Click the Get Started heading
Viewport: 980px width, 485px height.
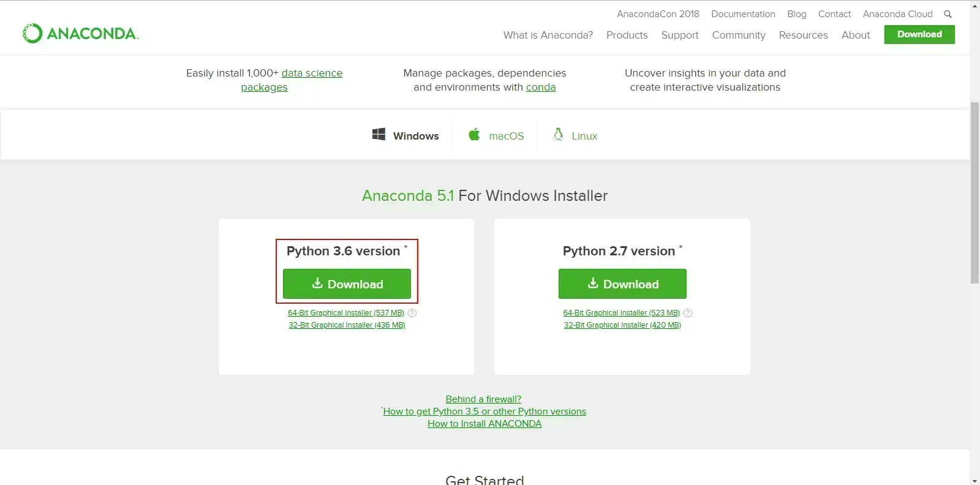click(484, 479)
